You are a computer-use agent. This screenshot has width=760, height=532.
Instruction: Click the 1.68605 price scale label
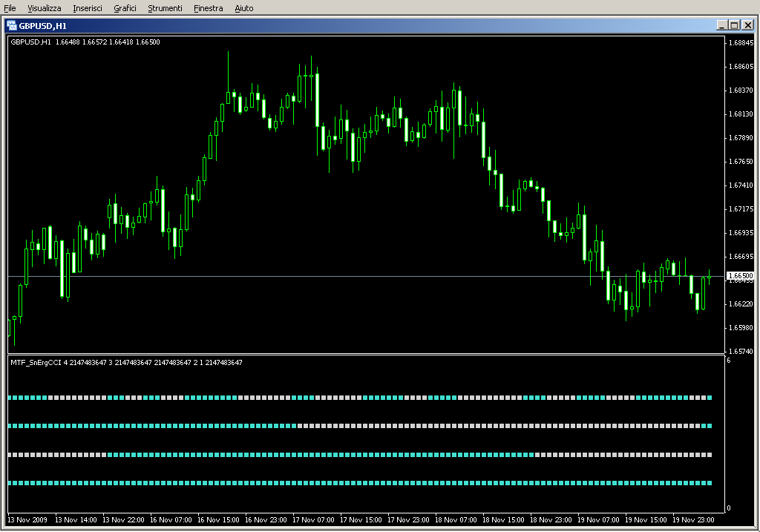click(x=741, y=66)
